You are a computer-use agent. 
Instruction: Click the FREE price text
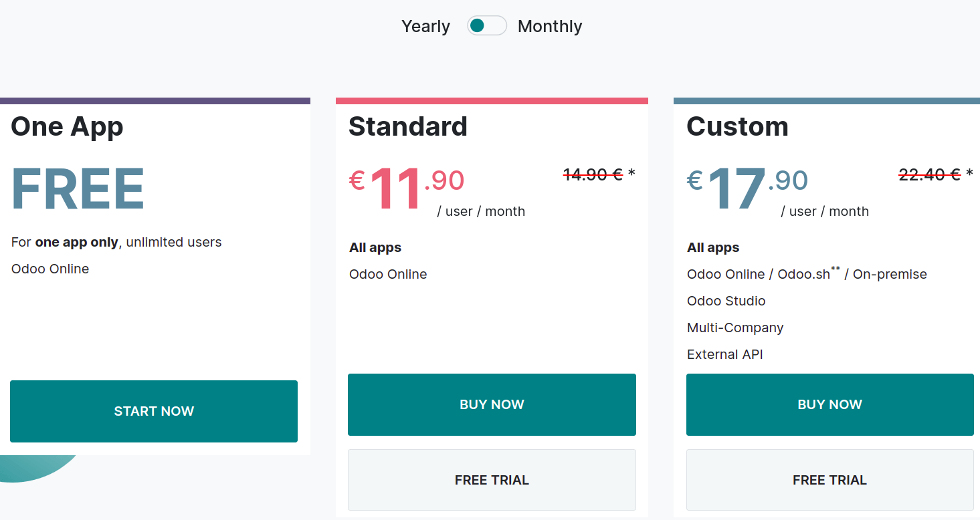click(78, 189)
